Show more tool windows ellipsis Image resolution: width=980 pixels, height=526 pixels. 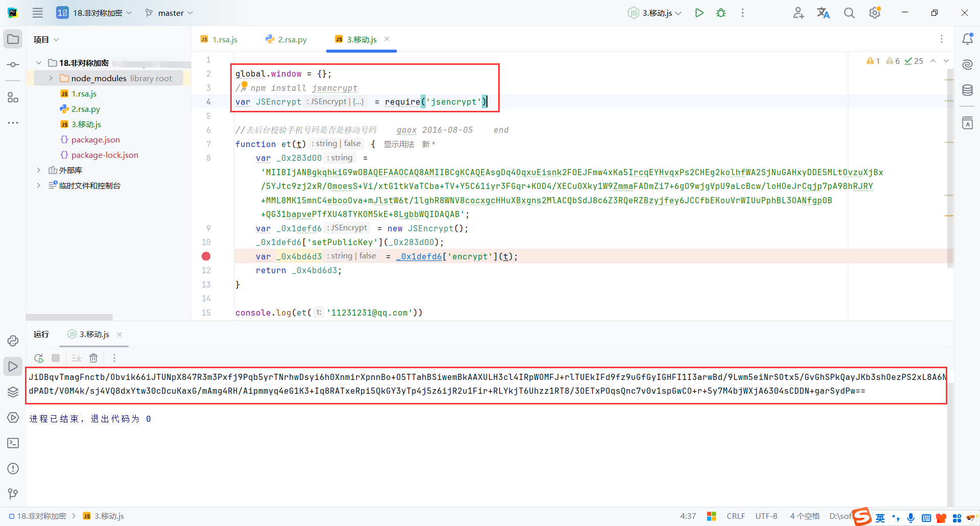pos(13,123)
